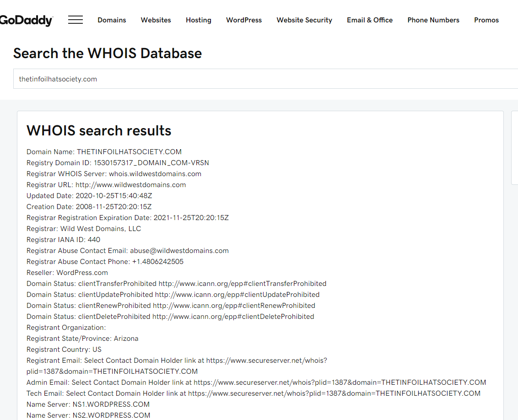
Task: Open the Promos menu item
Action: (x=486, y=20)
